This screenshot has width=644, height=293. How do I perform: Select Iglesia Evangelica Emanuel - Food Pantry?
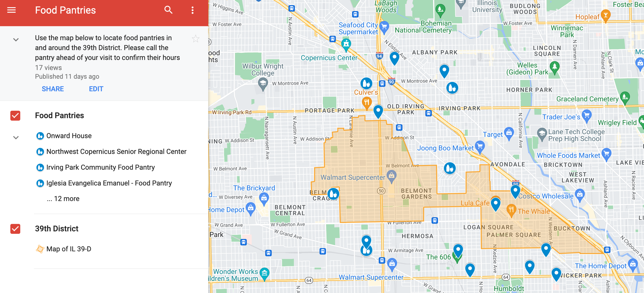tap(104, 183)
